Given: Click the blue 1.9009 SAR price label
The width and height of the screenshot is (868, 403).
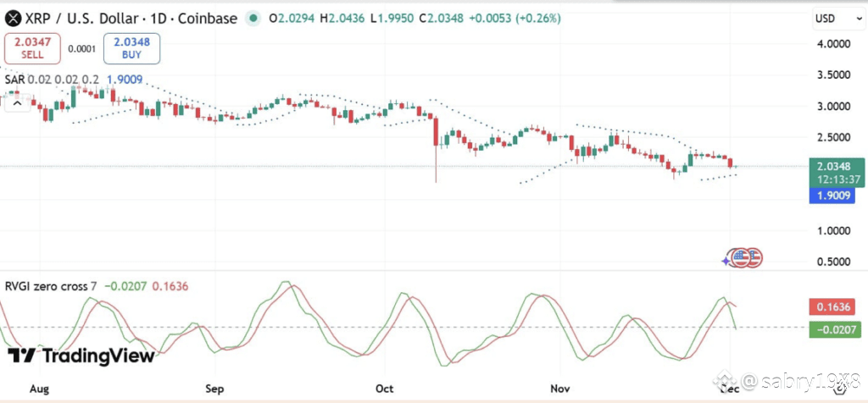Looking at the screenshot, I should pyautogui.click(x=832, y=195).
